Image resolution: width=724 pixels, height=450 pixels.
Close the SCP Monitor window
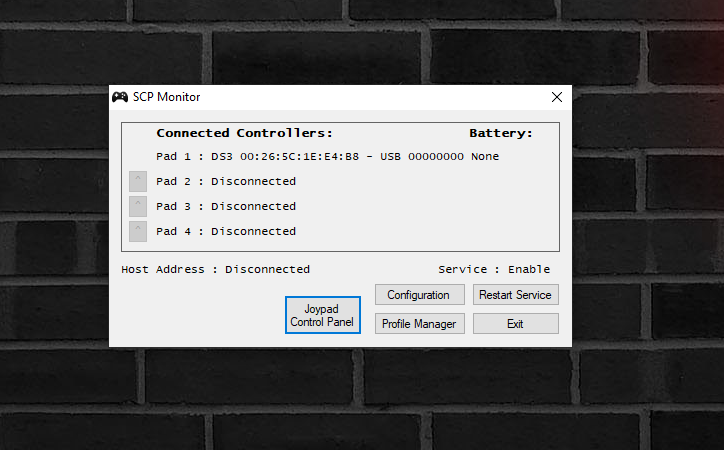click(557, 97)
